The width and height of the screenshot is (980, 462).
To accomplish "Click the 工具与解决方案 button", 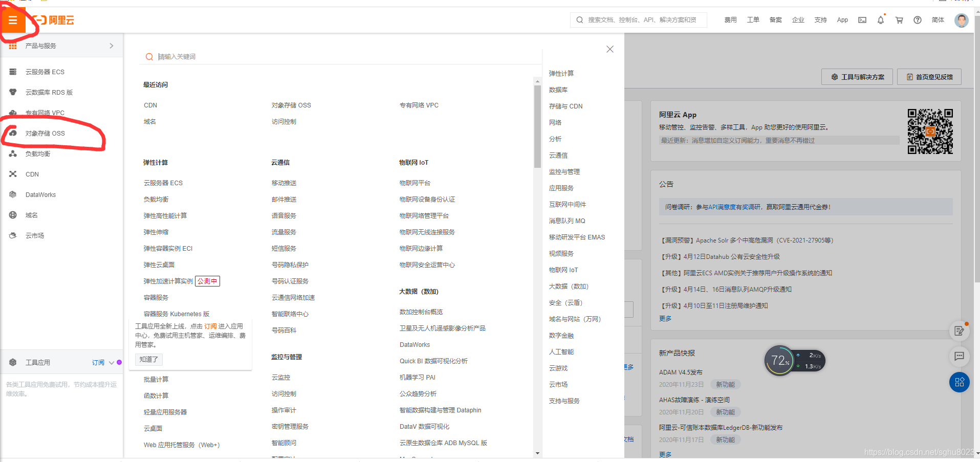I will 857,77.
